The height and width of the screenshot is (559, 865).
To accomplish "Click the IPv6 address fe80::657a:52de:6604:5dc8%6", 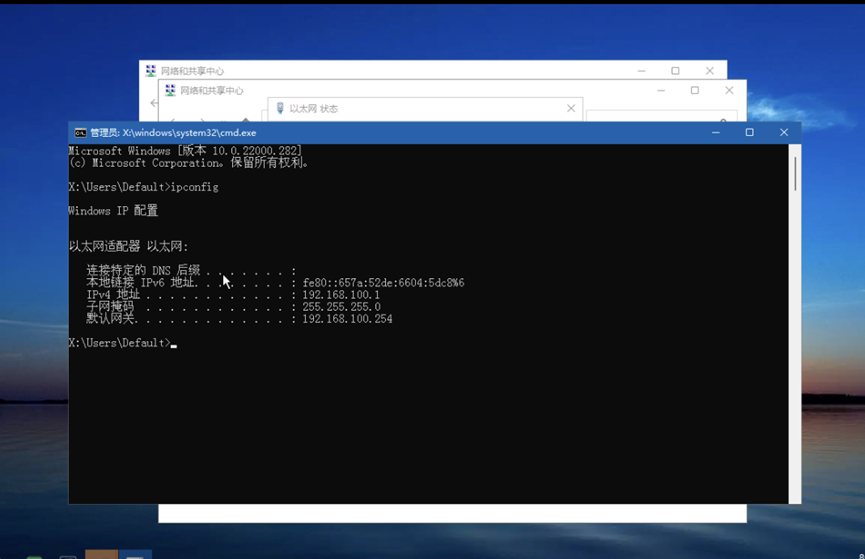I will (383, 283).
